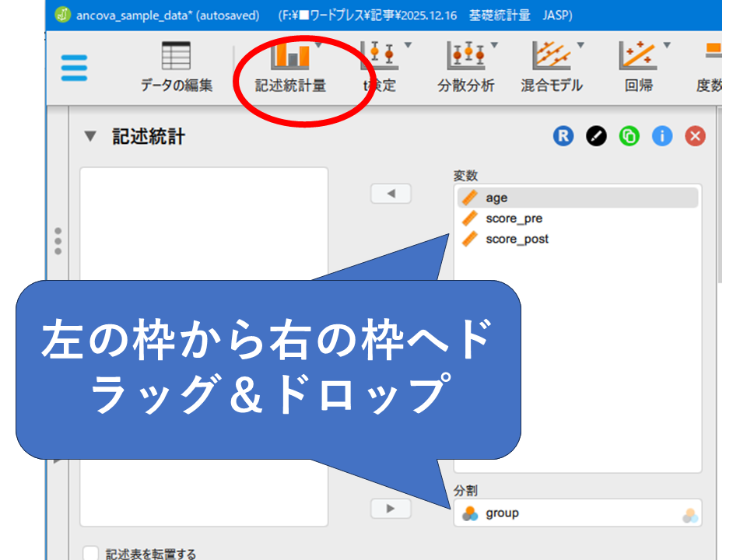This screenshot has width=747, height=560.
Task: Click the right arrow button beside 分割 box
Action: click(x=391, y=508)
